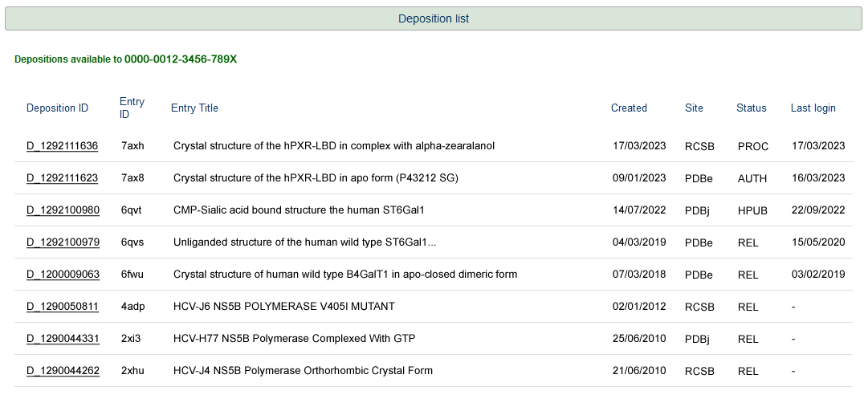
Task: Sort by Entry ID column header
Action: click(132, 108)
